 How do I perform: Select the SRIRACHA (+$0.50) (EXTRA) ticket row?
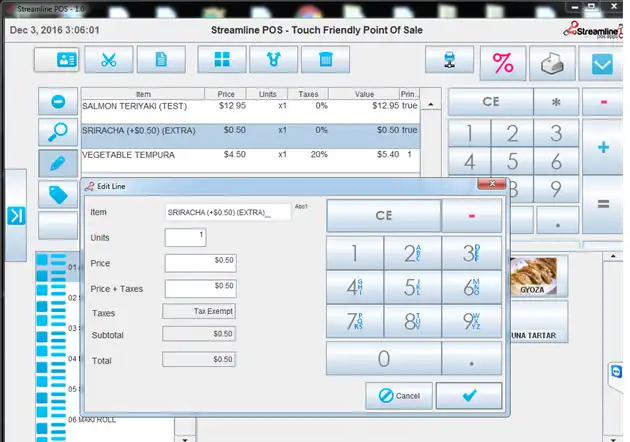pos(251,136)
